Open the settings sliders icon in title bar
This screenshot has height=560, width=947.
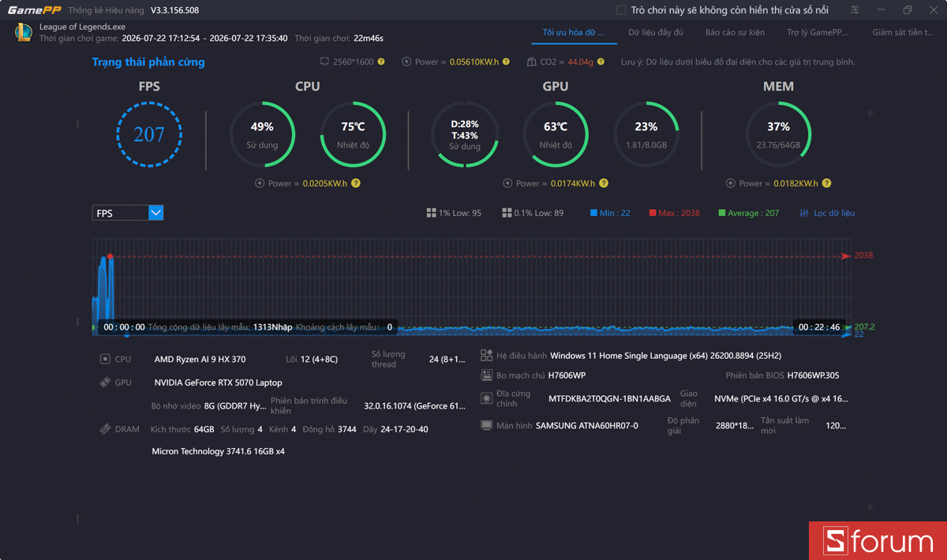(x=855, y=10)
